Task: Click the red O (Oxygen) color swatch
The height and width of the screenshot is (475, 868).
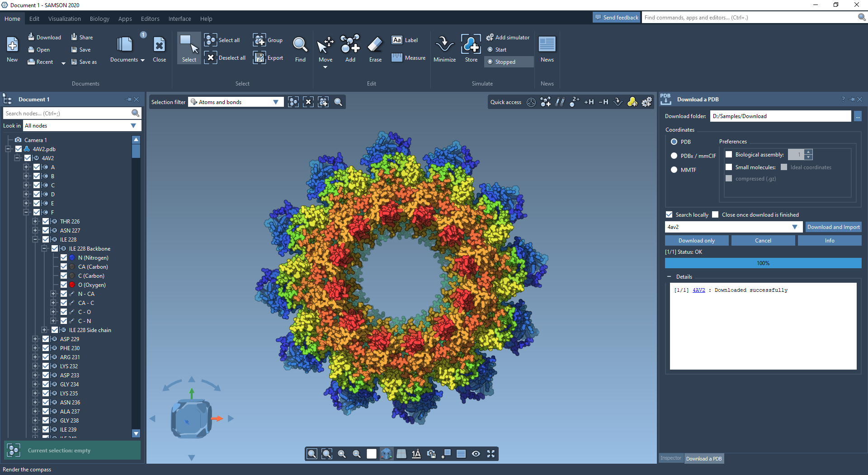Action: tap(72, 285)
